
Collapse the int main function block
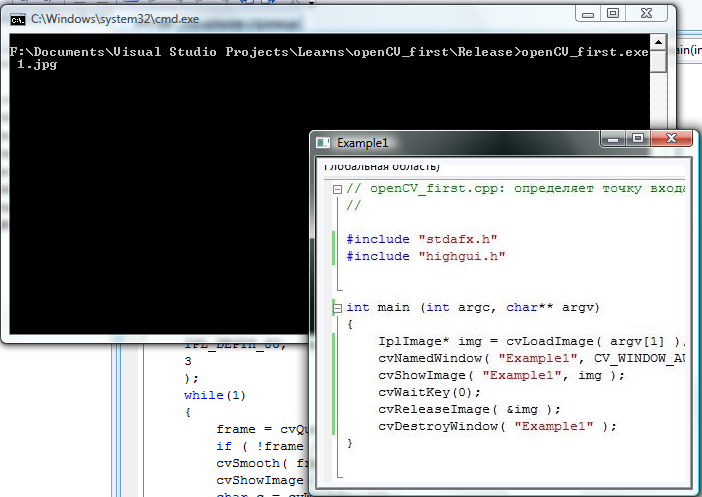click(339, 308)
